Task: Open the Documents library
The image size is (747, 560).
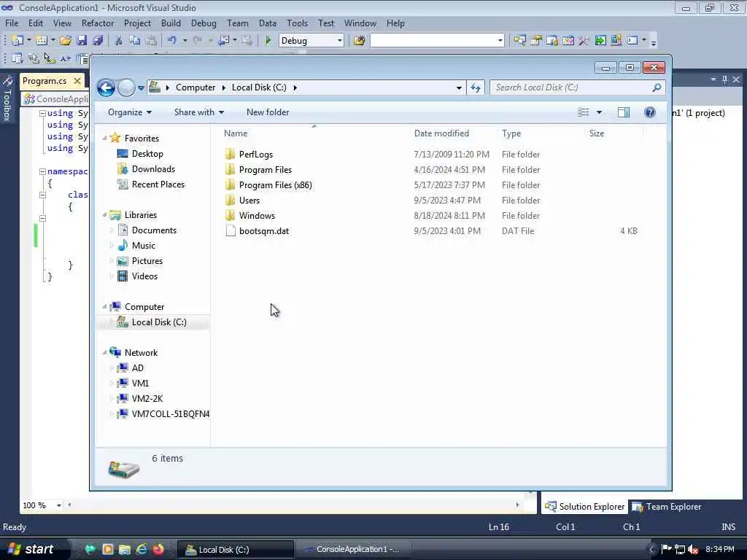Action: coord(154,230)
